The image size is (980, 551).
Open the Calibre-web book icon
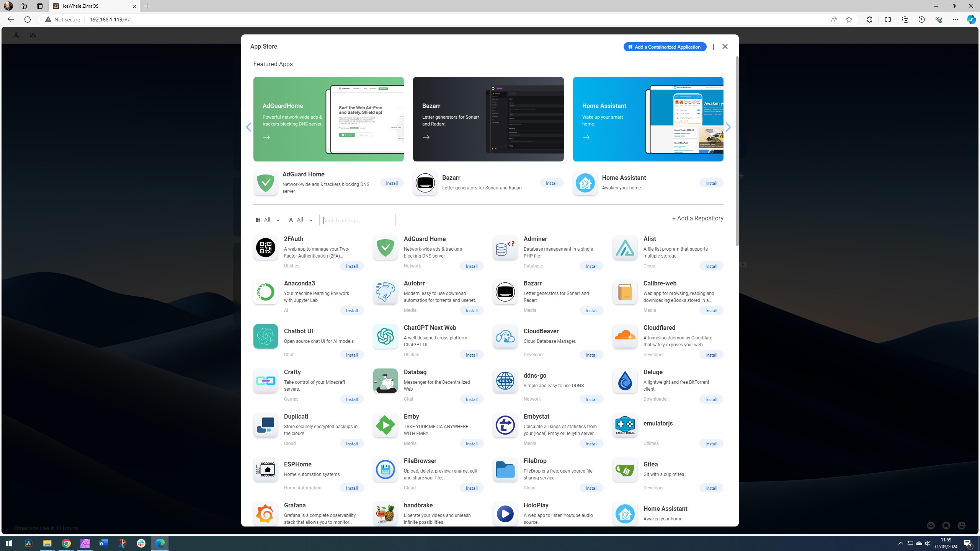click(x=625, y=292)
